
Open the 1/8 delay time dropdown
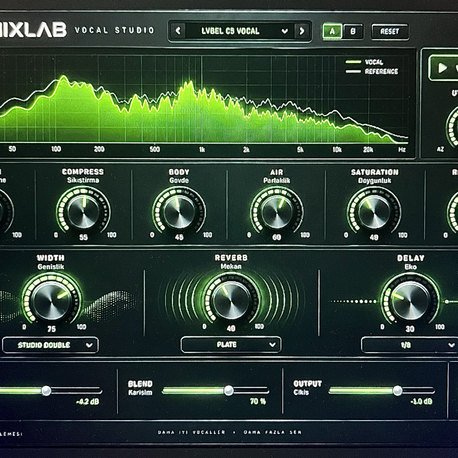tap(410, 345)
